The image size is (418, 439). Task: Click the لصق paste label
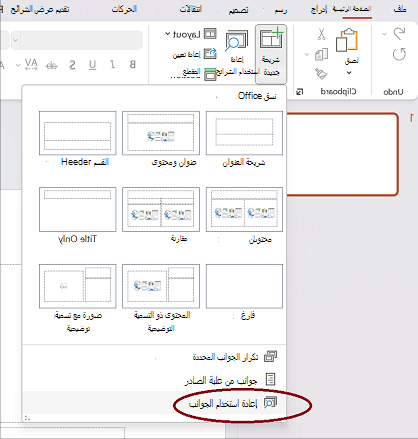click(352, 60)
